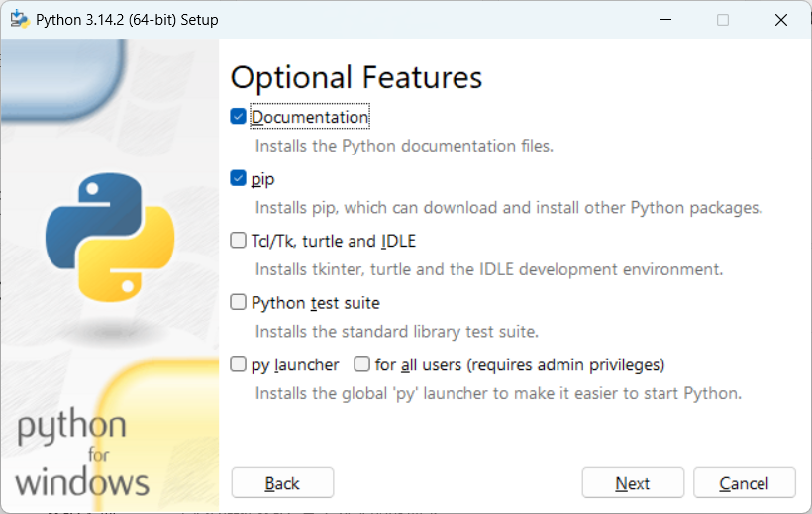Click the 'Python 3.14.2 (64-bit) Setup' title text
This screenshot has width=812, height=514.
point(127,20)
